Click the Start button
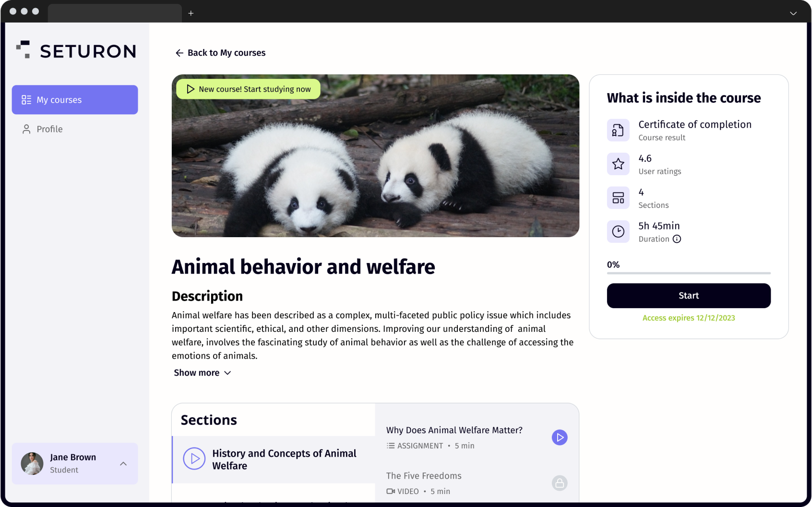This screenshot has height=507, width=812. pyautogui.click(x=688, y=295)
